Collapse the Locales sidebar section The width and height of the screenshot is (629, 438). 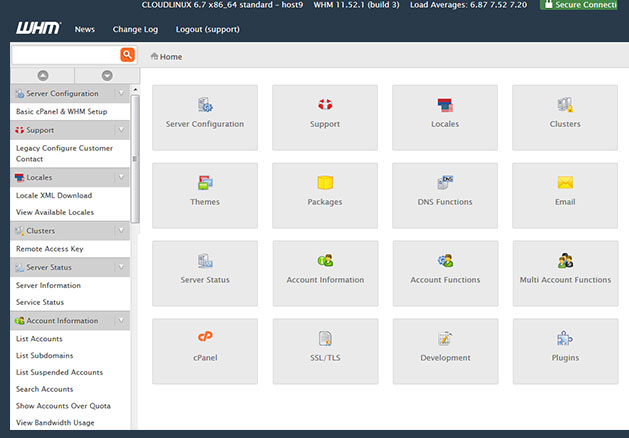pos(121,178)
